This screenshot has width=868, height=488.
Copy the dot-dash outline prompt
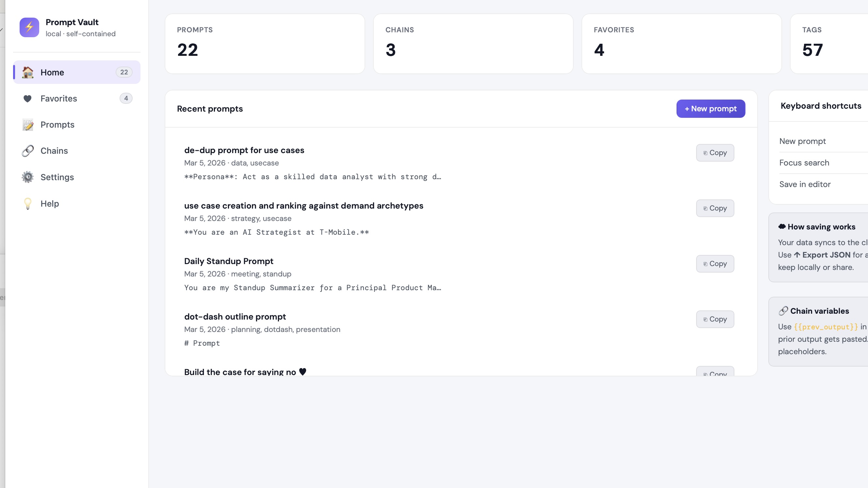(x=715, y=319)
